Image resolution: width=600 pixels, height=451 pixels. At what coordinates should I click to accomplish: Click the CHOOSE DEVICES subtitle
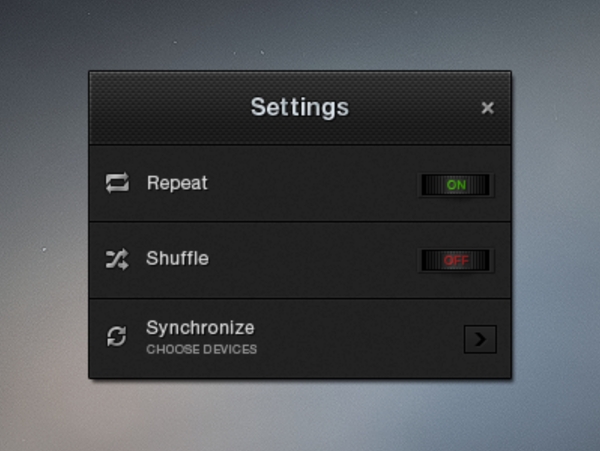point(201,349)
